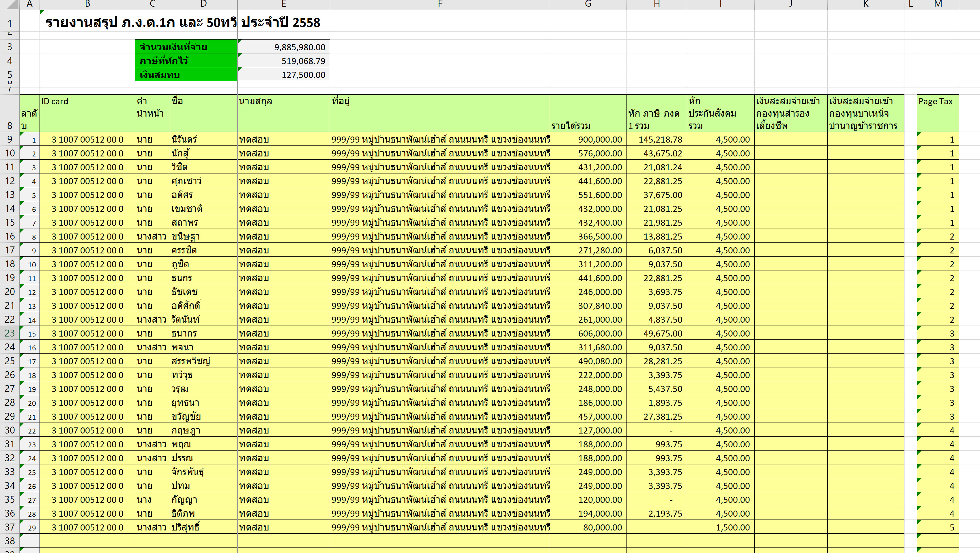Click the tax cell 43,675.02
The height and width of the screenshot is (553, 980).
(x=657, y=153)
